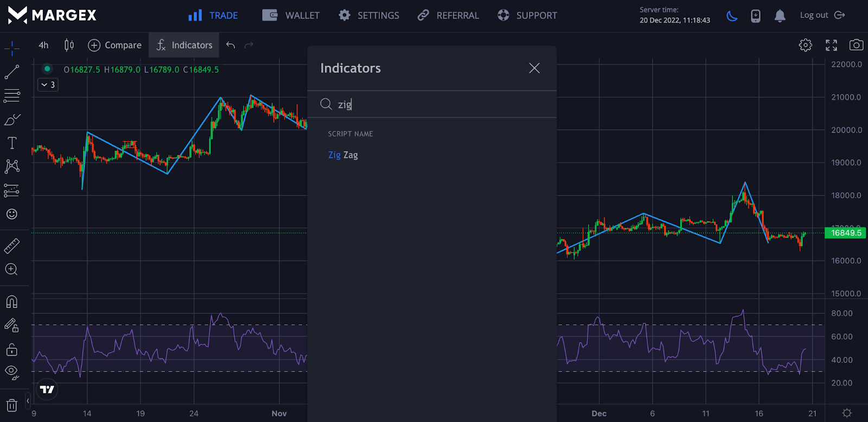Open the REFERRAL menu item

(448, 16)
